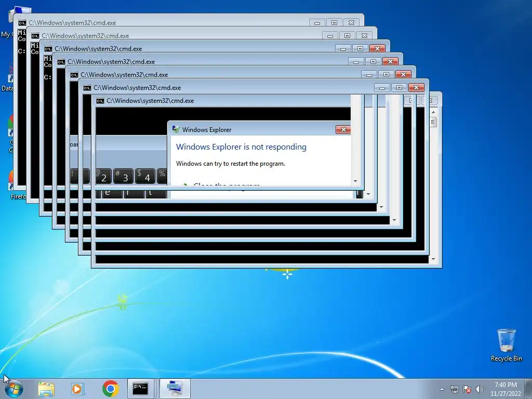Tap the 3 key on the on-screen keyboard

click(x=123, y=176)
